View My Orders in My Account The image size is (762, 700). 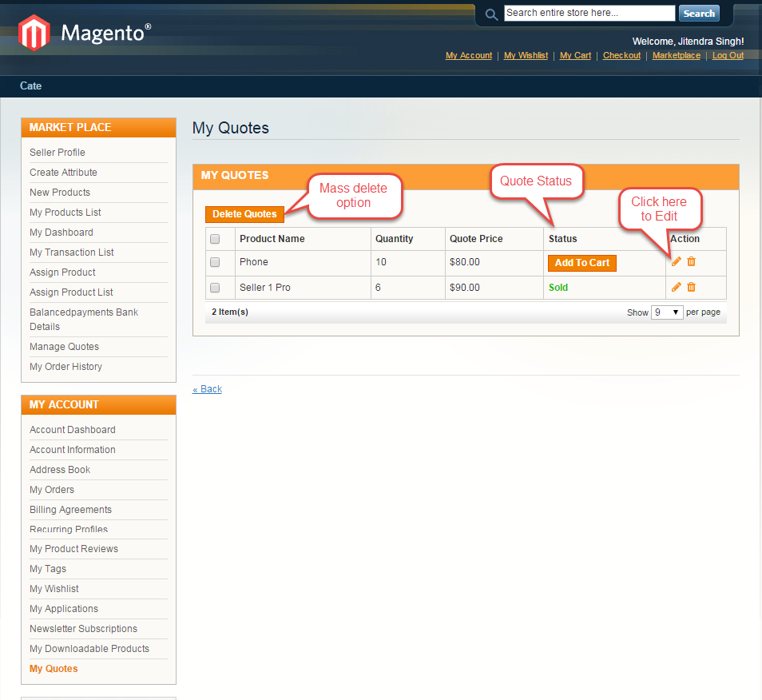pos(51,489)
